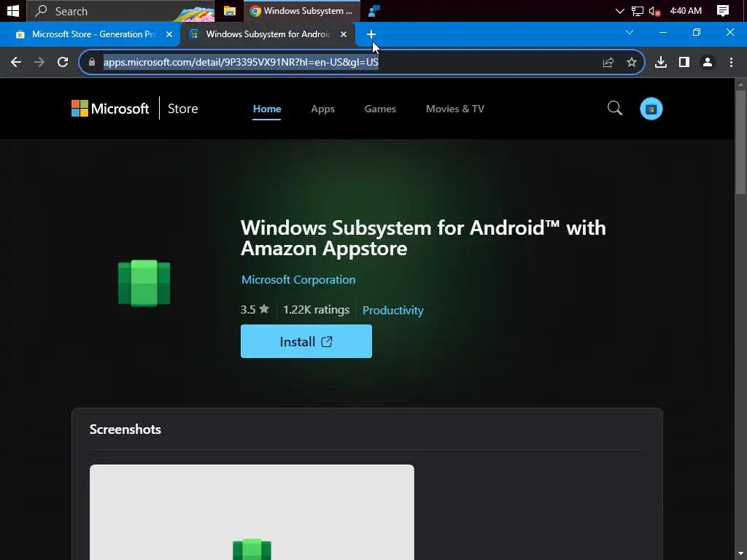Screen dimensions: 747x560
Task: Open the Windows Start menu
Action: (x=13, y=10)
